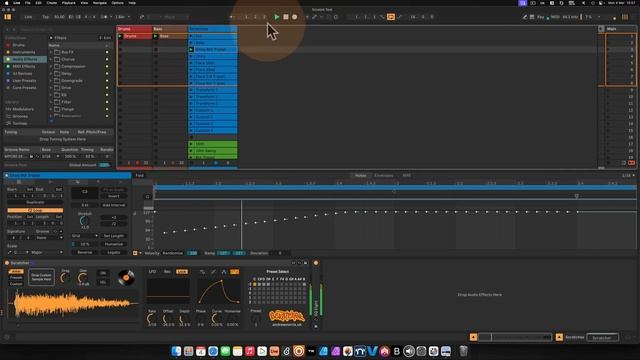Click the Legato button
Viewport: 640px width, 360px height.
(113, 253)
